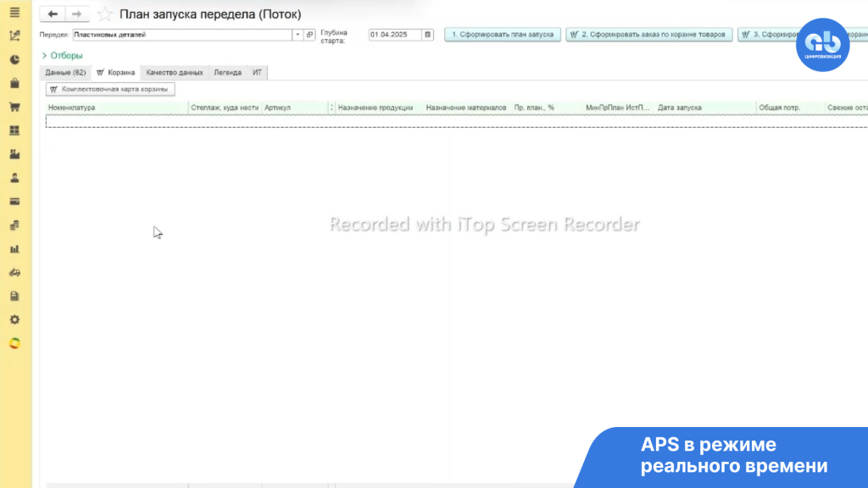Image resolution: width=868 pixels, height=488 pixels.
Task: Open the calculator section in sidebar
Action: coord(15,296)
